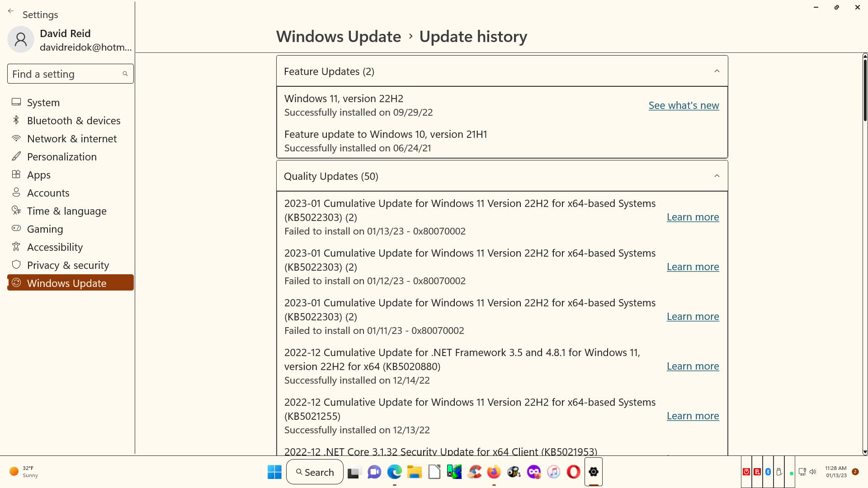Click David Reid's profile avatar

point(21,40)
